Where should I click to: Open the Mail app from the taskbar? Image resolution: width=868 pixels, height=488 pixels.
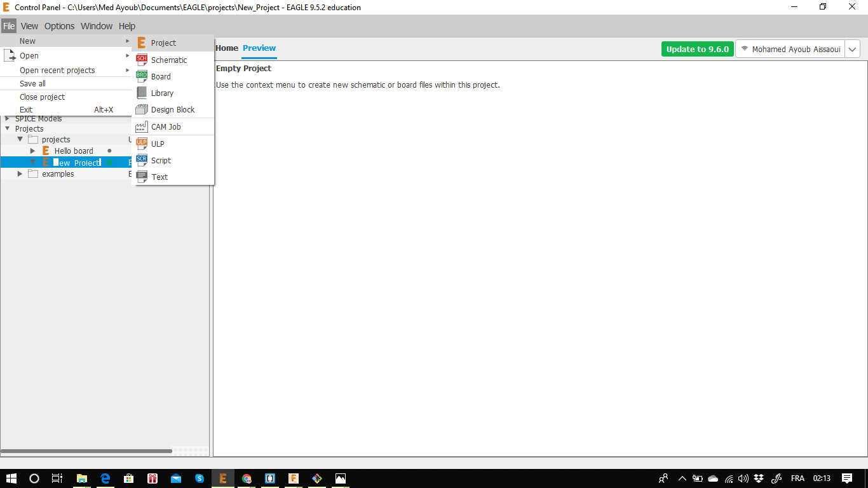176,478
